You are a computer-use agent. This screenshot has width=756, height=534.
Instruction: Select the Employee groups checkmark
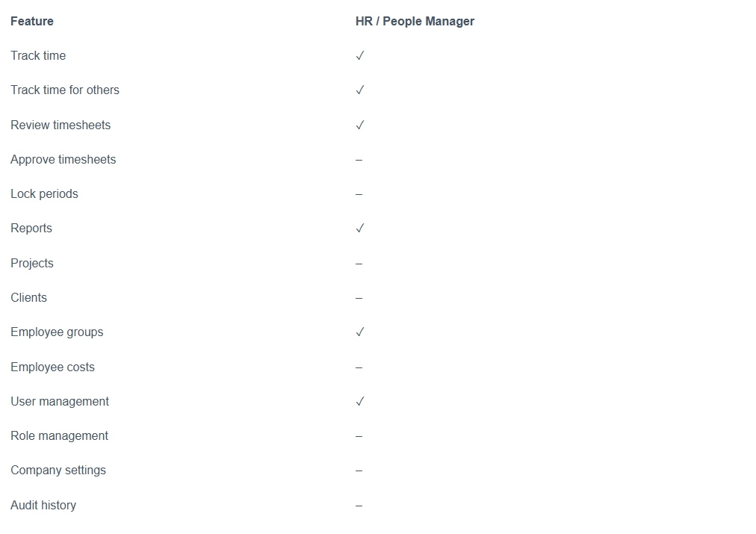(x=359, y=332)
